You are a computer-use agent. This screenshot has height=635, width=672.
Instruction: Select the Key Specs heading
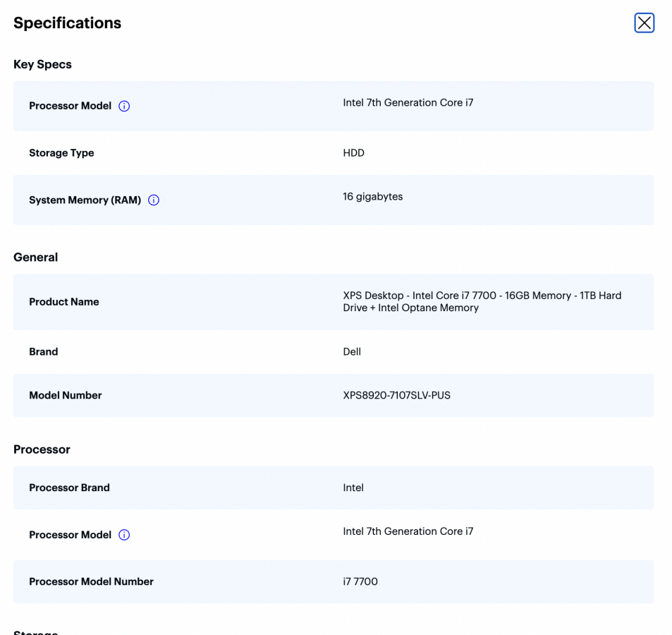tap(42, 64)
